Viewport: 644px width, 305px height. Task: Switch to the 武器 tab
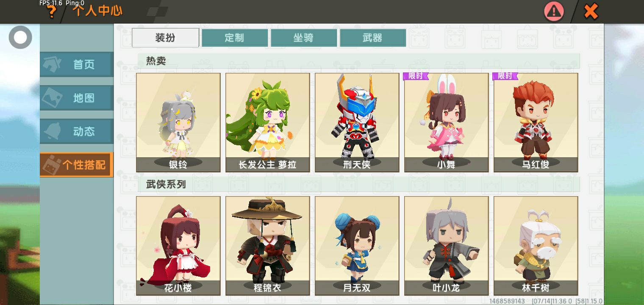[x=372, y=38]
